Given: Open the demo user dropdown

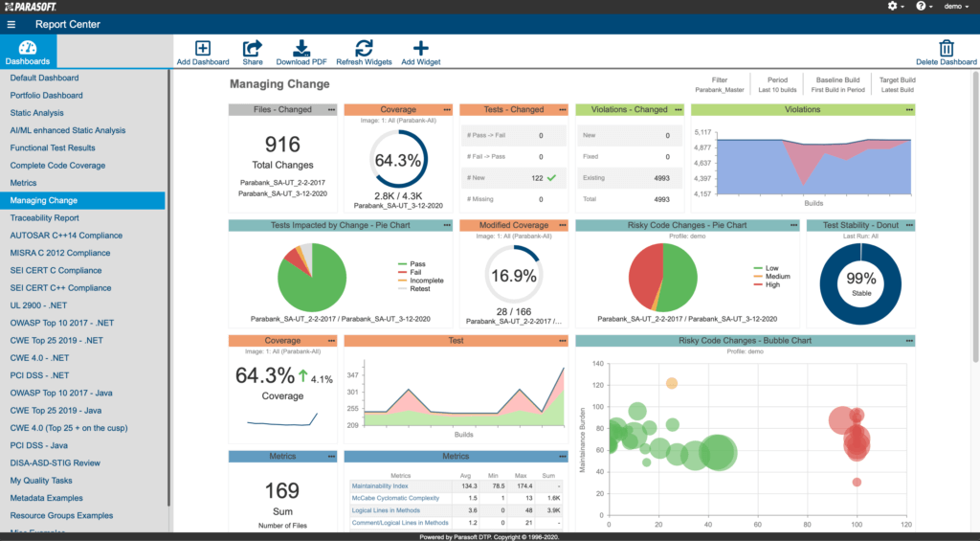Looking at the screenshot, I should click(955, 6).
